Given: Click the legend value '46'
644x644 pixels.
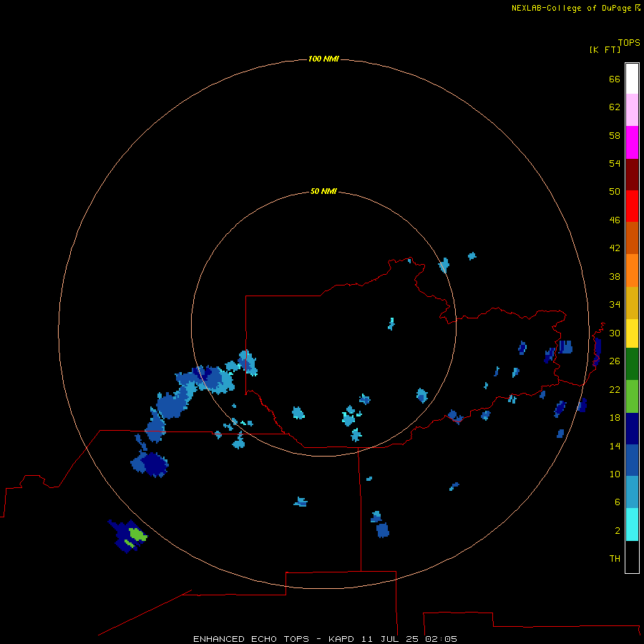Looking at the screenshot, I should 615,220.
